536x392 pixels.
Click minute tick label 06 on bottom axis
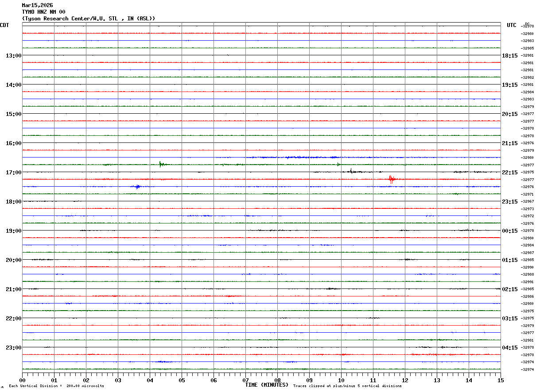(214, 380)
